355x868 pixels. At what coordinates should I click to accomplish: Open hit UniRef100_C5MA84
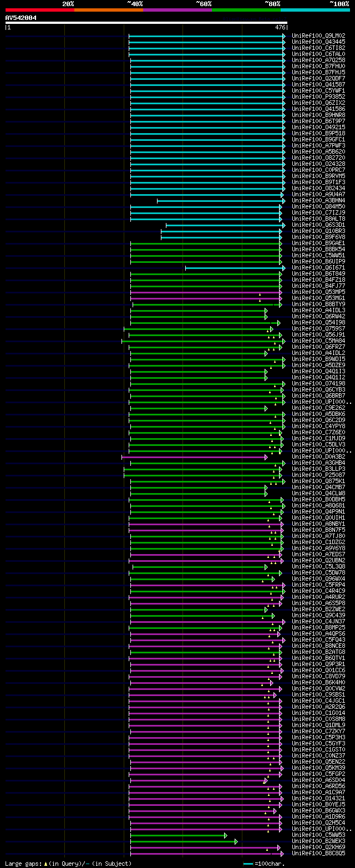[318, 341]
